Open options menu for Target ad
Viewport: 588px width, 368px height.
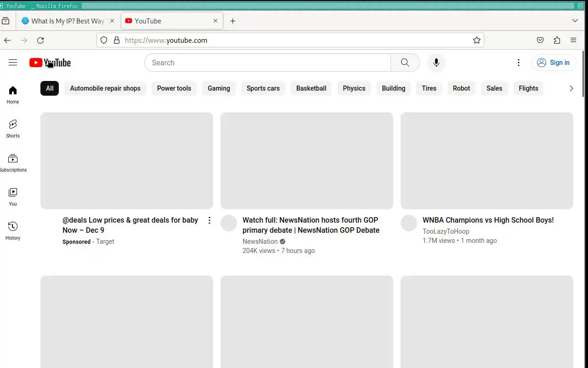(x=209, y=220)
